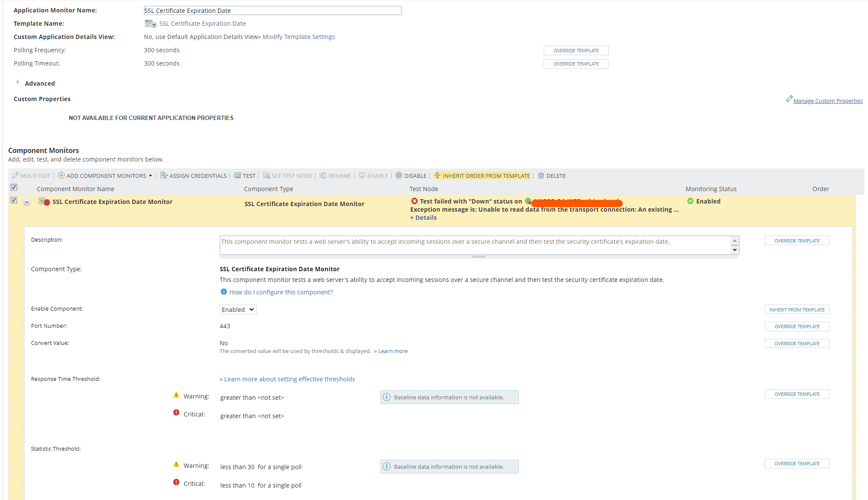868x500 pixels.
Task: Click the Add Component Monitors plus icon
Action: click(x=61, y=176)
